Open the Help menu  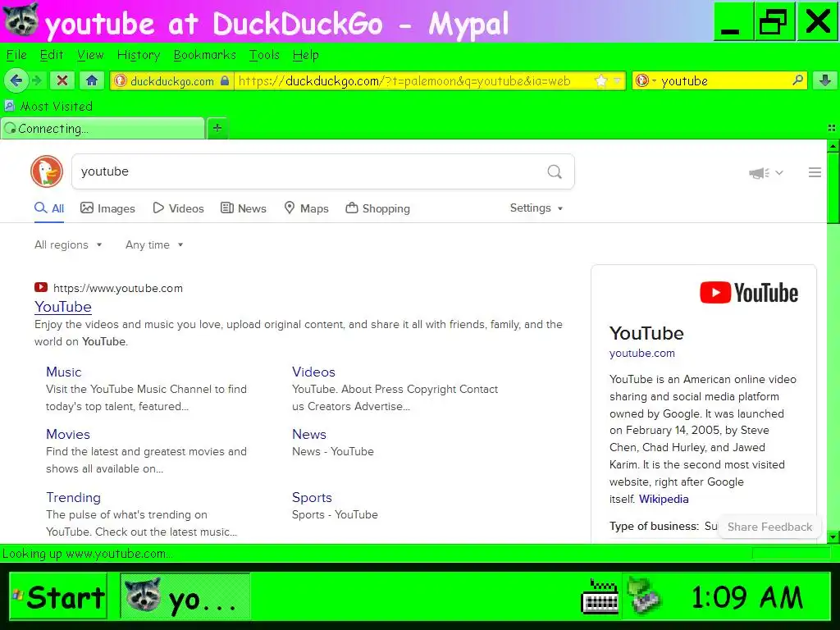click(305, 55)
